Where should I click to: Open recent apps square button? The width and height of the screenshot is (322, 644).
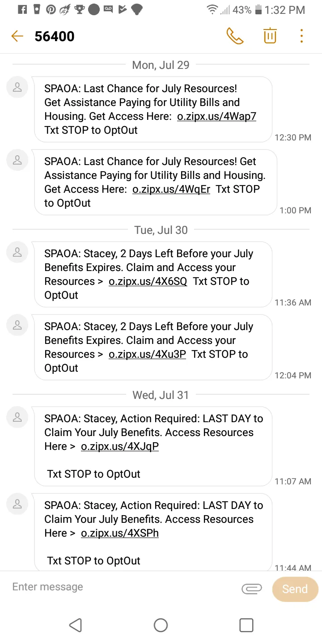pos(246,625)
